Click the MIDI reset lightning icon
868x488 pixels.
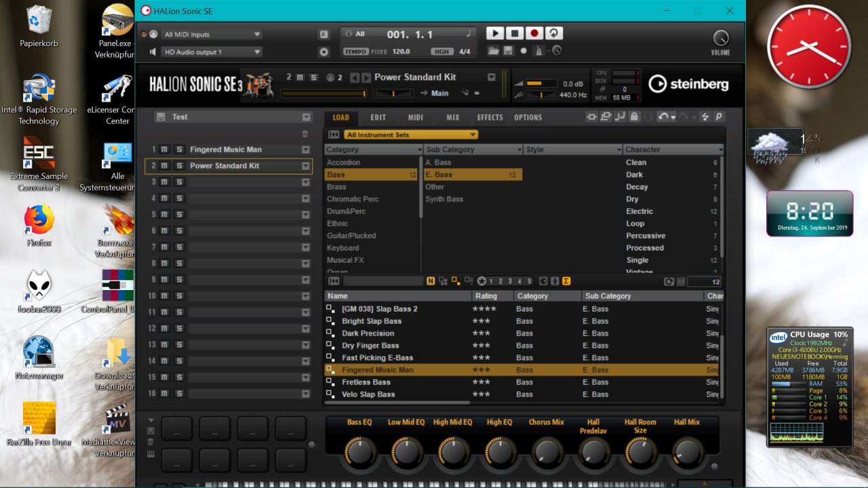pos(705,117)
